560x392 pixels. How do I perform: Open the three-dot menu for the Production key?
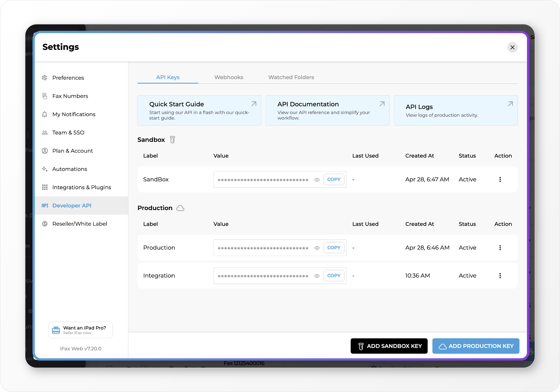(500, 248)
